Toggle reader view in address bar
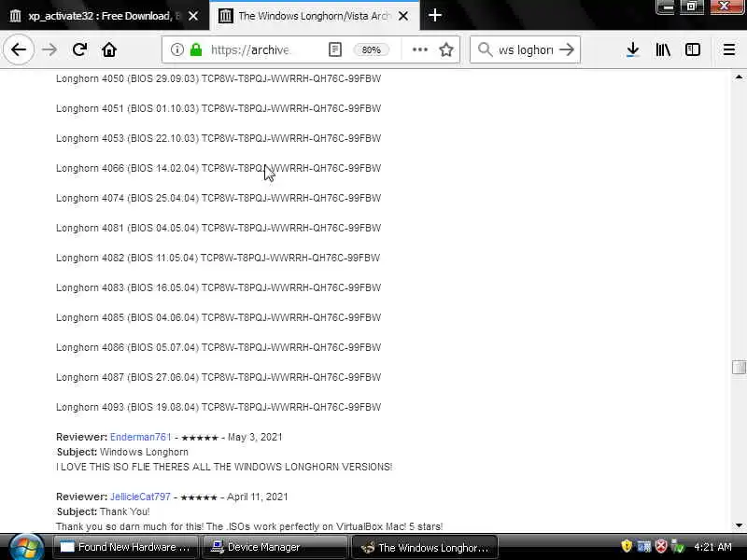 (x=335, y=49)
